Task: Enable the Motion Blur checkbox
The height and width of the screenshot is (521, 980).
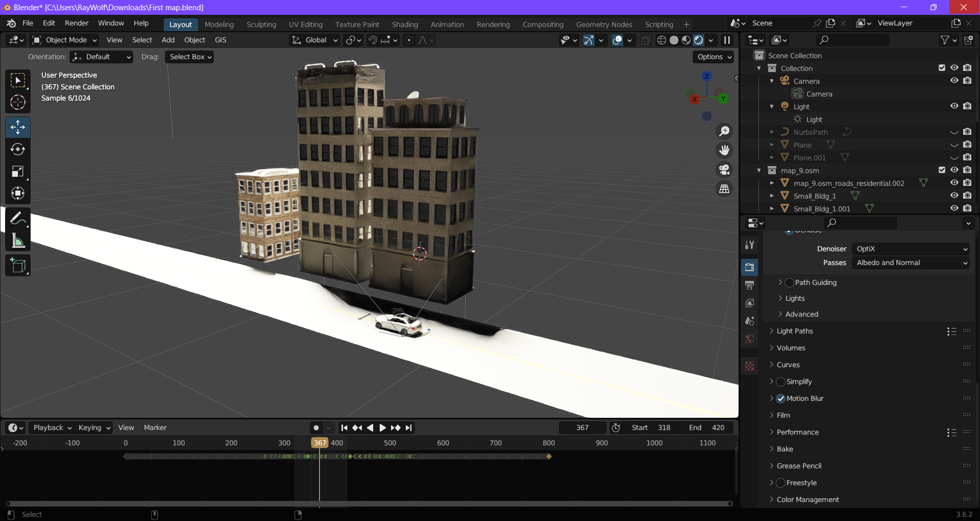Action: (780, 398)
